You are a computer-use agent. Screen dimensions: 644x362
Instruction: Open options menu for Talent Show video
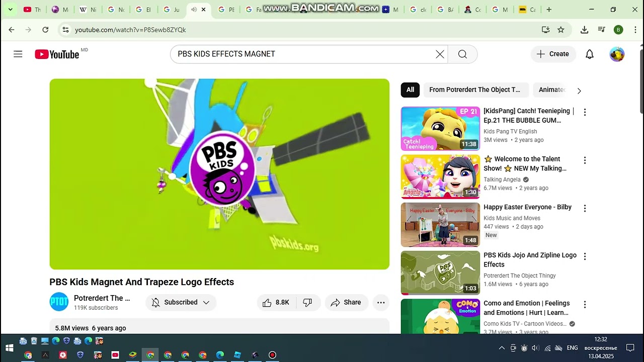click(585, 160)
